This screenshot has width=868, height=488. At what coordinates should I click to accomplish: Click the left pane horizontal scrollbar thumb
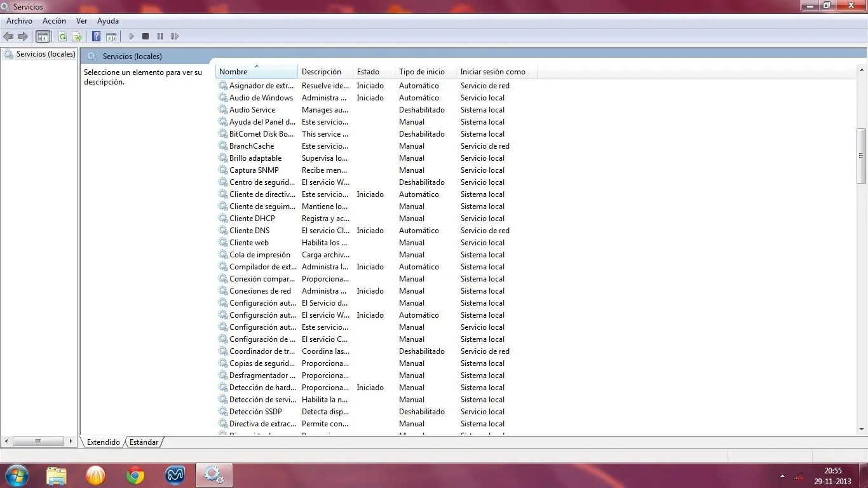pos(38,441)
